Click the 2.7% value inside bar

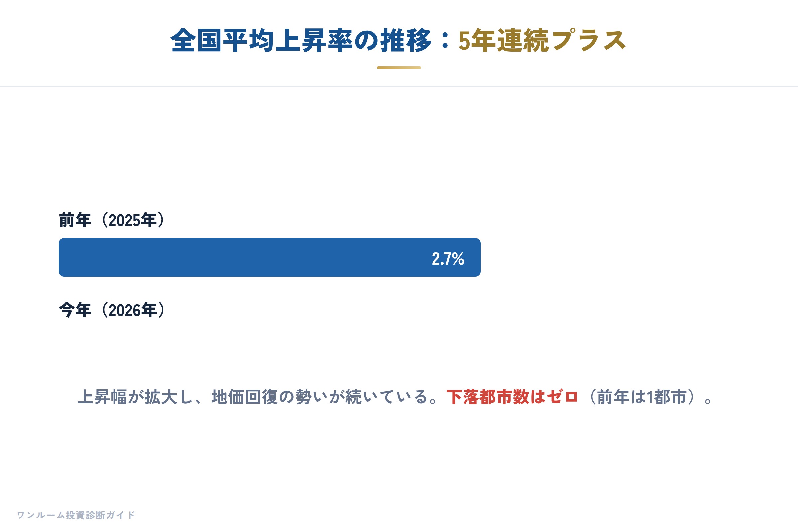point(448,259)
